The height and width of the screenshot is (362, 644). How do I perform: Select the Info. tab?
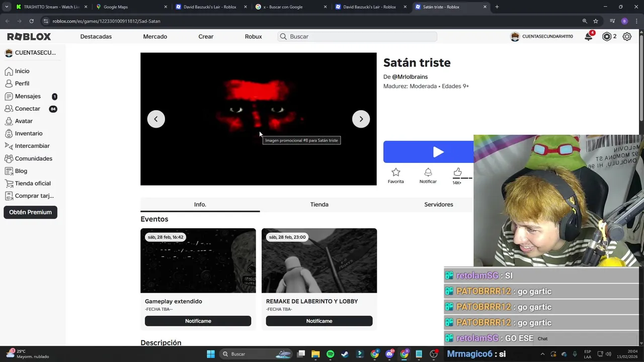tap(200, 205)
